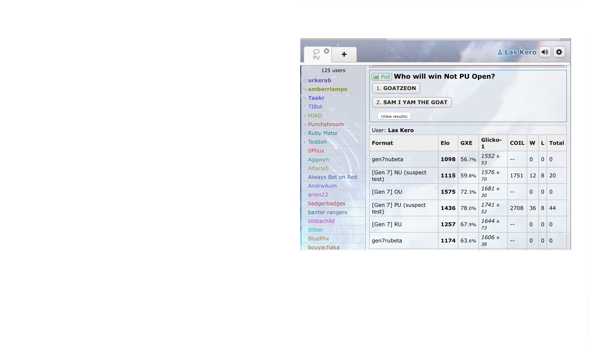Click the [Gen 7] RU format cell
This screenshot has width=595, height=364.
(x=404, y=224)
